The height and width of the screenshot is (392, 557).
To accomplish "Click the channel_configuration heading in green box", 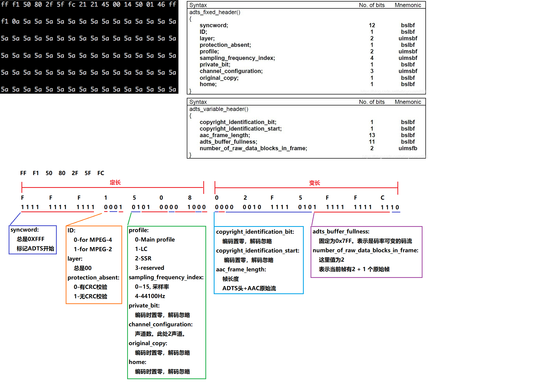I will pyautogui.click(x=160, y=324).
